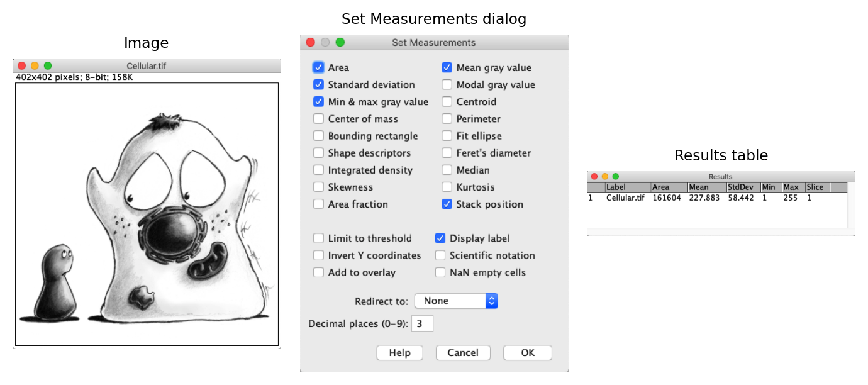
Task: Open Help for Set Measurements
Action: pyautogui.click(x=399, y=353)
